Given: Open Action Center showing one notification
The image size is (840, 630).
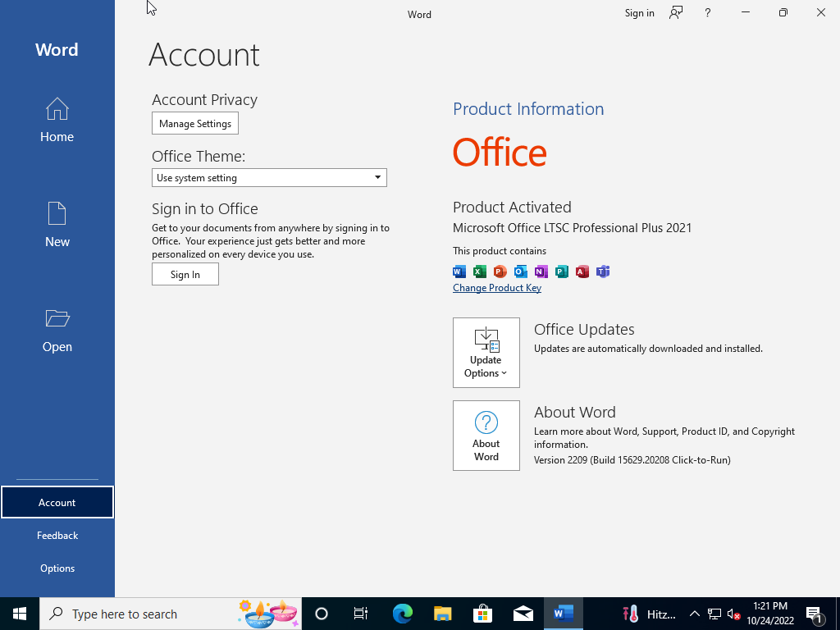Looking at the screenshot, I should pyautogui.click(x=816, y=613).
